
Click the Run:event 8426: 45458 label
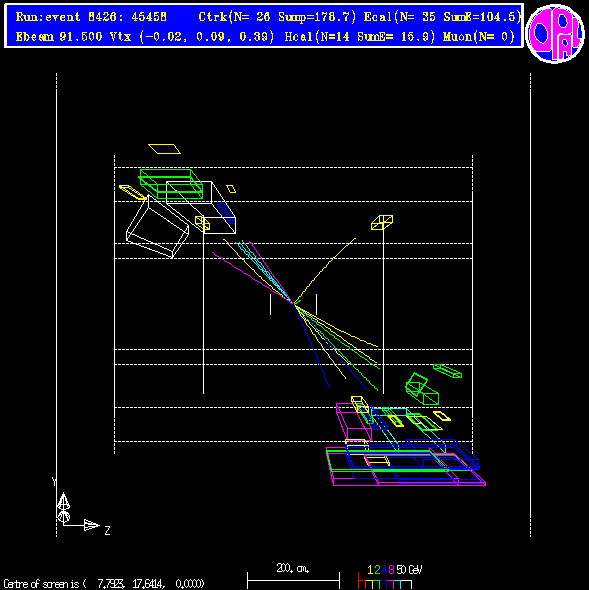coord(91,17)
